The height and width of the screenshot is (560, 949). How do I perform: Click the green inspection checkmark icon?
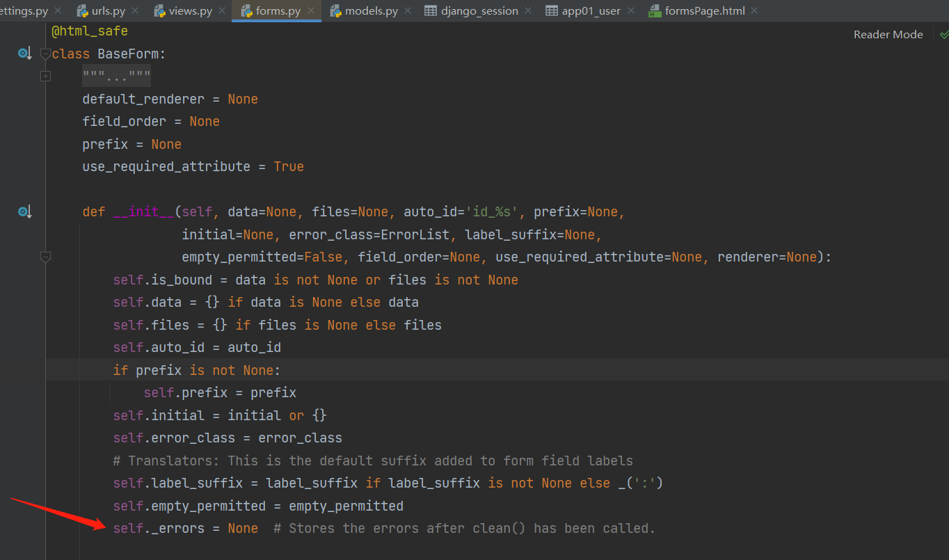(x=943, y=34)
